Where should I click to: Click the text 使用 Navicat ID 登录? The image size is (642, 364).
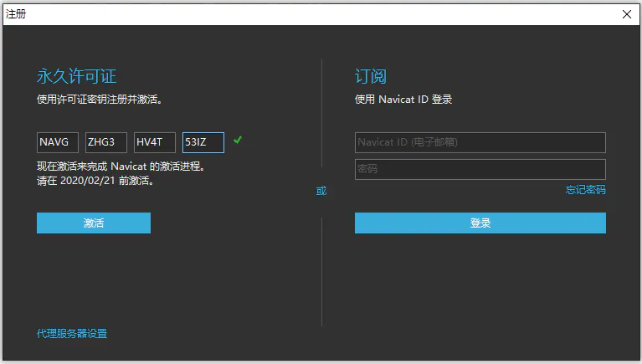[x=403, y=99]
